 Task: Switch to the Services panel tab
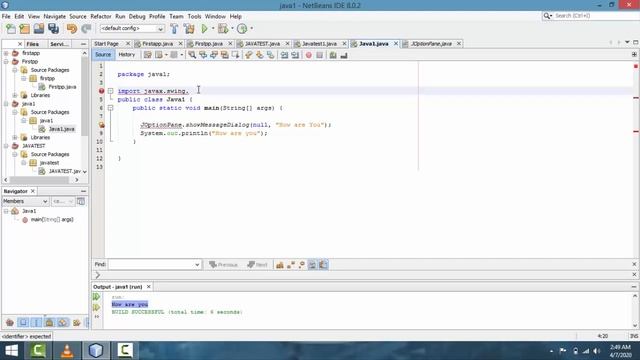pos(59,44)
